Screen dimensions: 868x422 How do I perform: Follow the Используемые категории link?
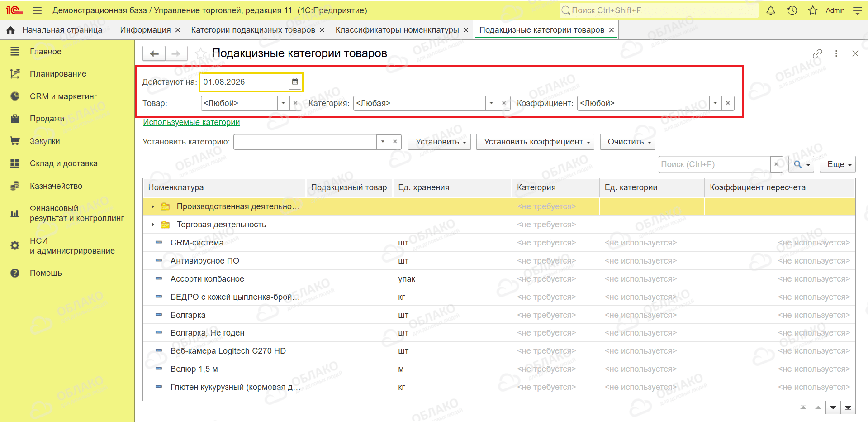point(191,122)
